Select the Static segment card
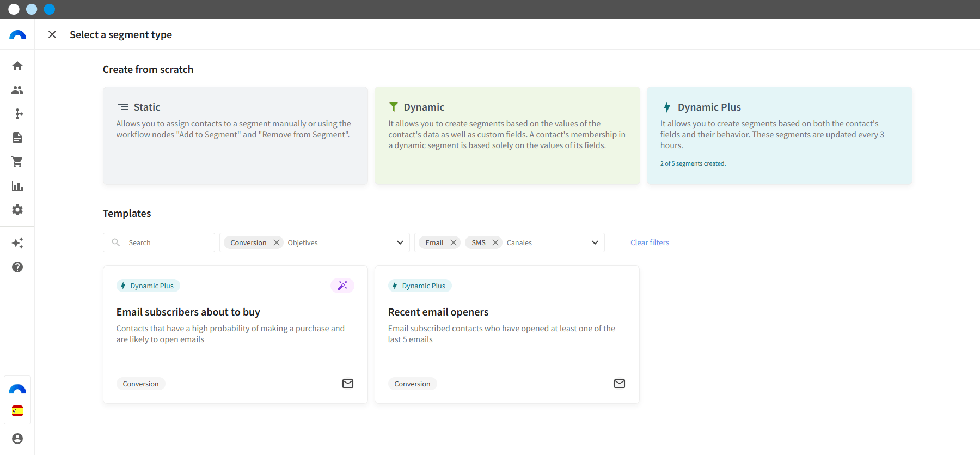The height and width of the screenshot is (455, 980). click(x=235, y=136)
